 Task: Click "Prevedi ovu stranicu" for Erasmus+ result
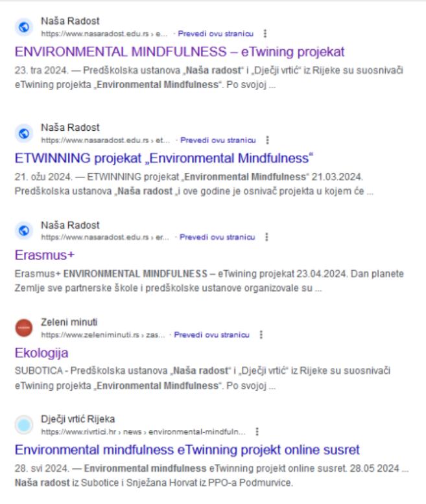[x=221, y=237]
